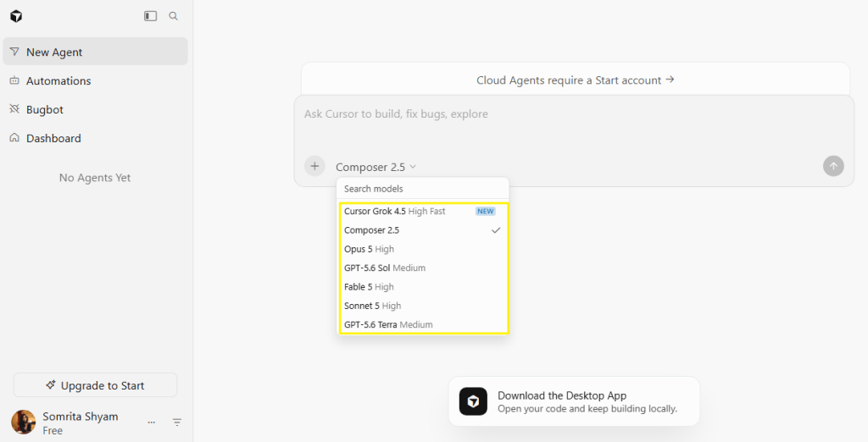Click the Cursor cube logo
The width and height of the screenshot is (868, 442).
coord(16,16)
